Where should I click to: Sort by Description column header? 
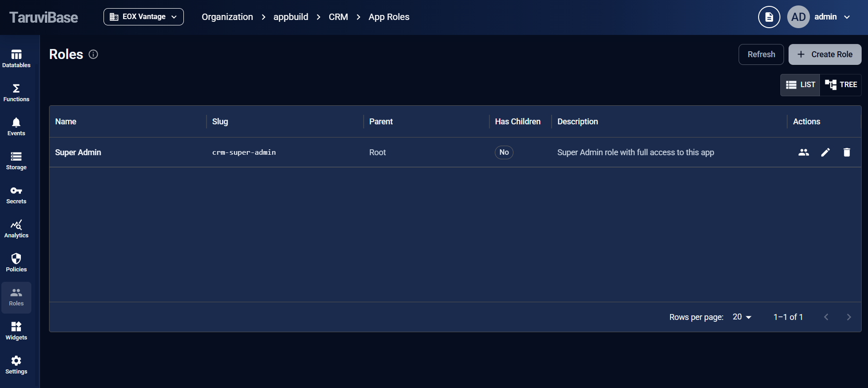click(x=577, y=122)
